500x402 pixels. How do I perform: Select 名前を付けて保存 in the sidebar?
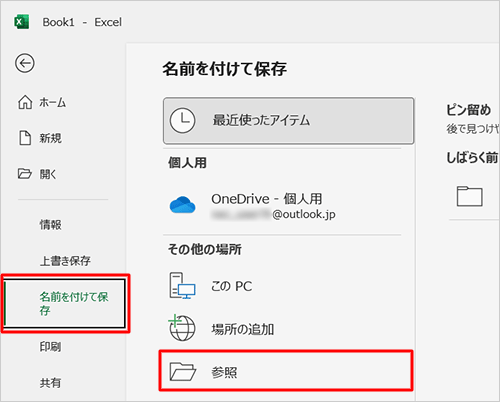65,303
